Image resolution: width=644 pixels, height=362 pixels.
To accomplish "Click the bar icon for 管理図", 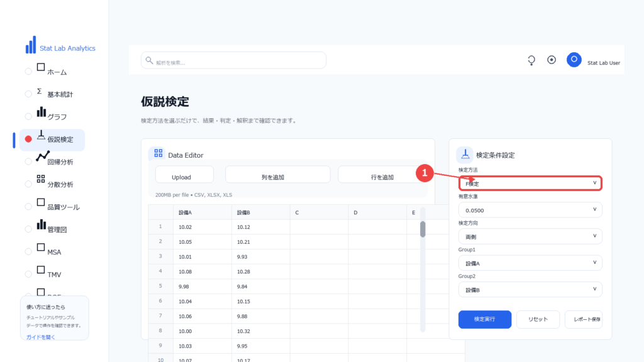I will [x=41, y=224].
